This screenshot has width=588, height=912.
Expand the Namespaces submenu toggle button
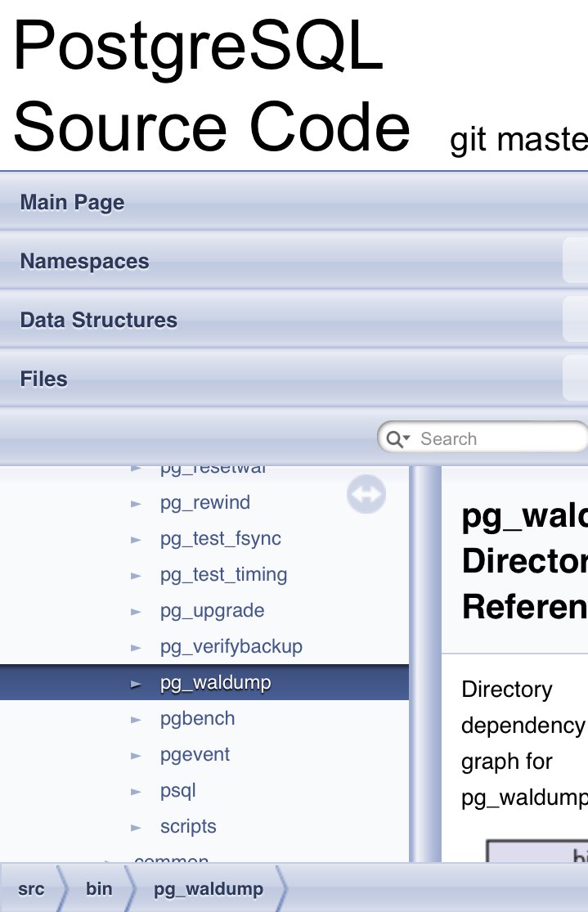pos(575,261)
